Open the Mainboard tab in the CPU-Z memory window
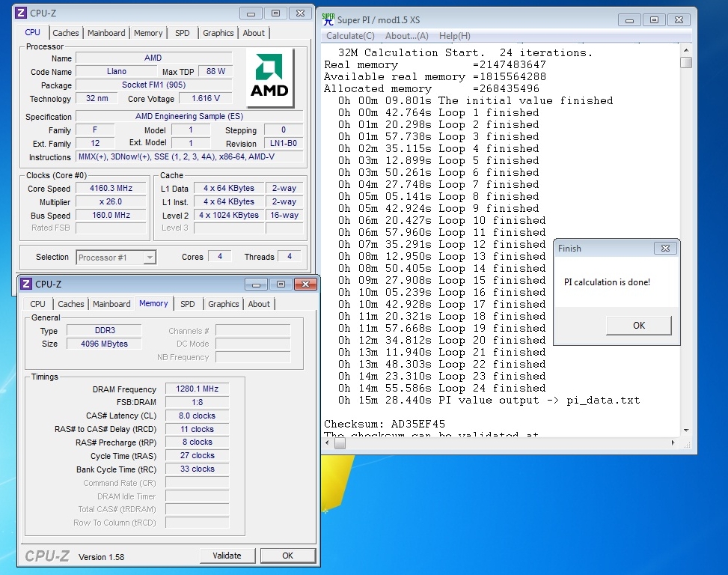 [x=111, y=304]
